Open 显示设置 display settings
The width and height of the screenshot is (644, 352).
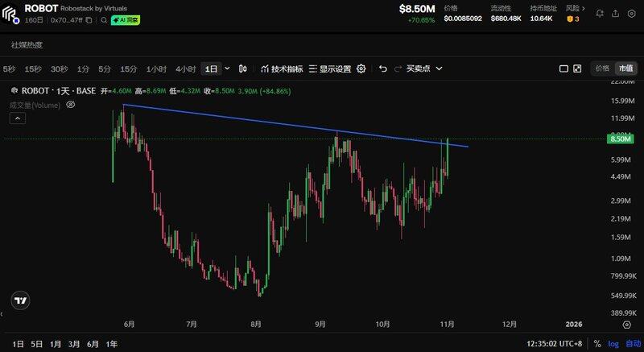click(x=329, y=69)
